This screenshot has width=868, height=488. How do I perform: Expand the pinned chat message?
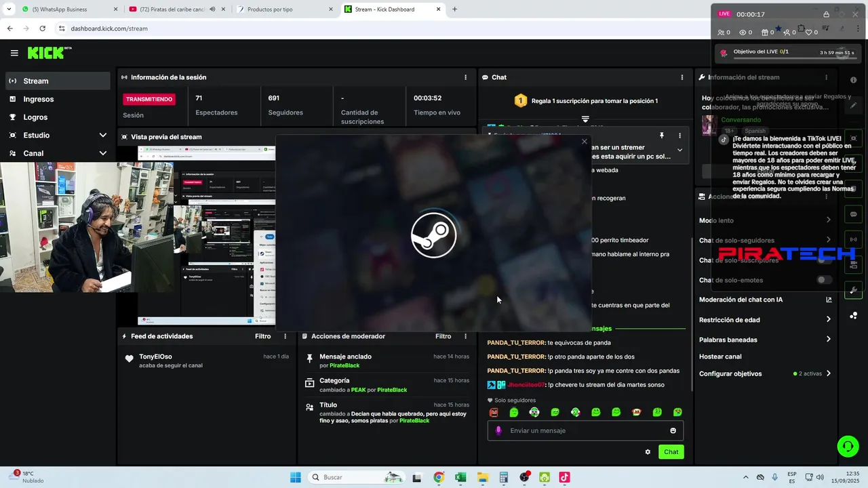point(680,150)
